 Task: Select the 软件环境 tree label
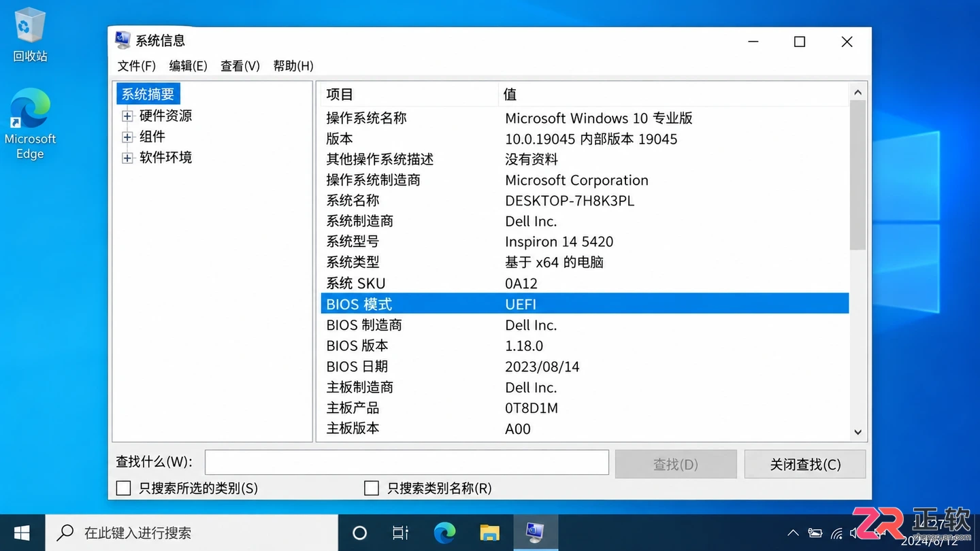[166, 158]
